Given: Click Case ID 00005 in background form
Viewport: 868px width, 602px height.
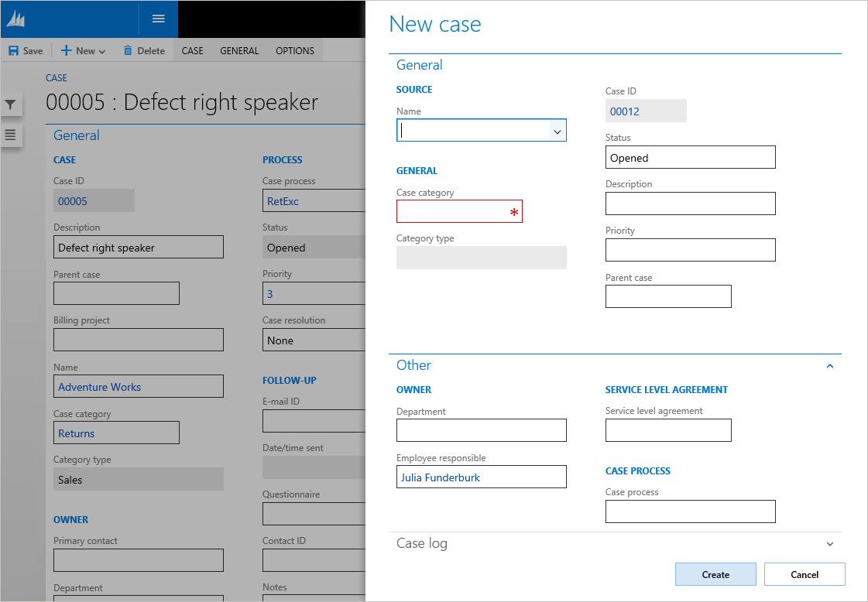Looking at the screenshot, I should pos(94,201).
